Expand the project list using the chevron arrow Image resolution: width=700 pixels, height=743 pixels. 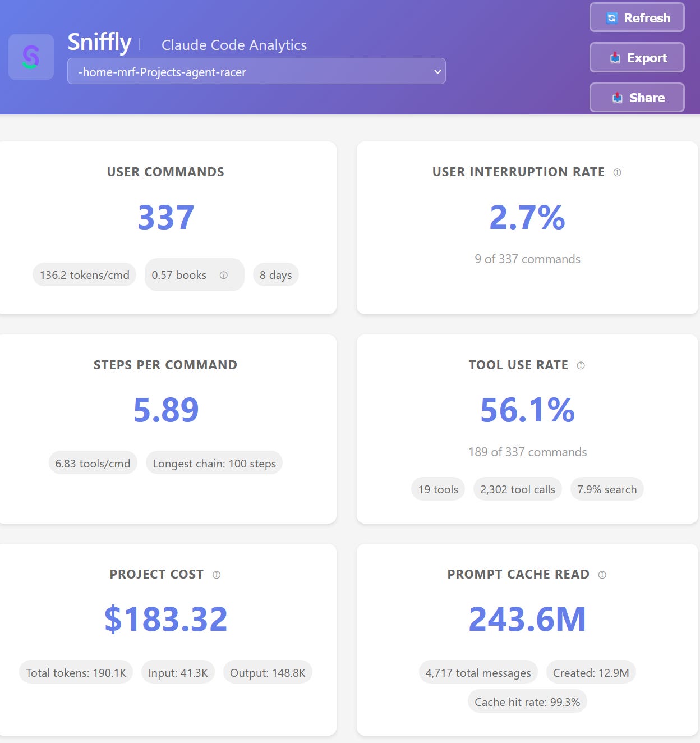[437, 71]
